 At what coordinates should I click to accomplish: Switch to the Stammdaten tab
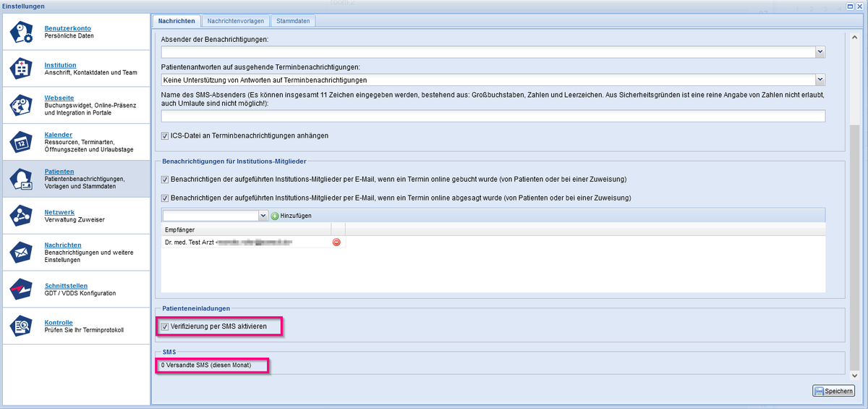point(294,21)
